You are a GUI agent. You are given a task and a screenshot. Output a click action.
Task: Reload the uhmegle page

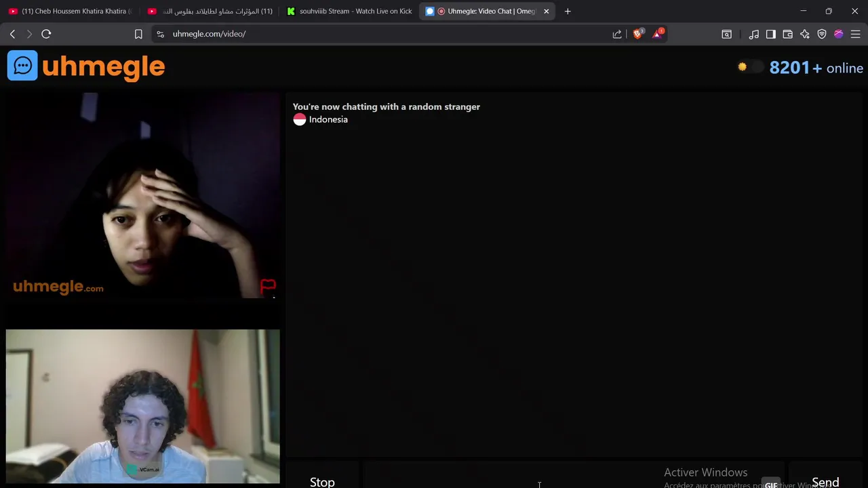tap(46, 34)
